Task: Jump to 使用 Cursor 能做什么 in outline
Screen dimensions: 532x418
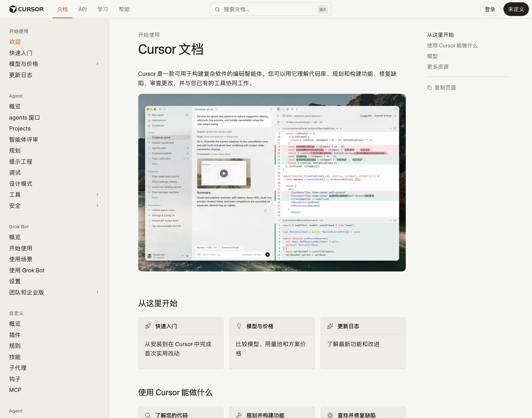Action: [452, 46]
